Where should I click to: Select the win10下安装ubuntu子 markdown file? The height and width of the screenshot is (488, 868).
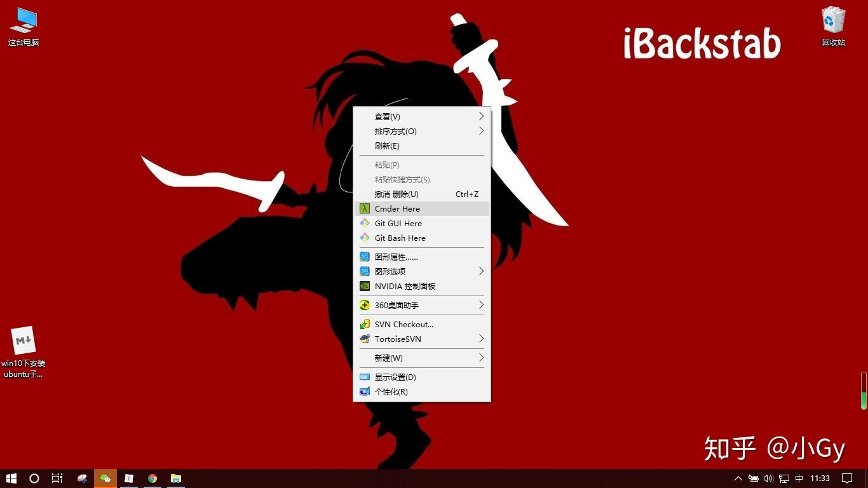pos(24,353)
